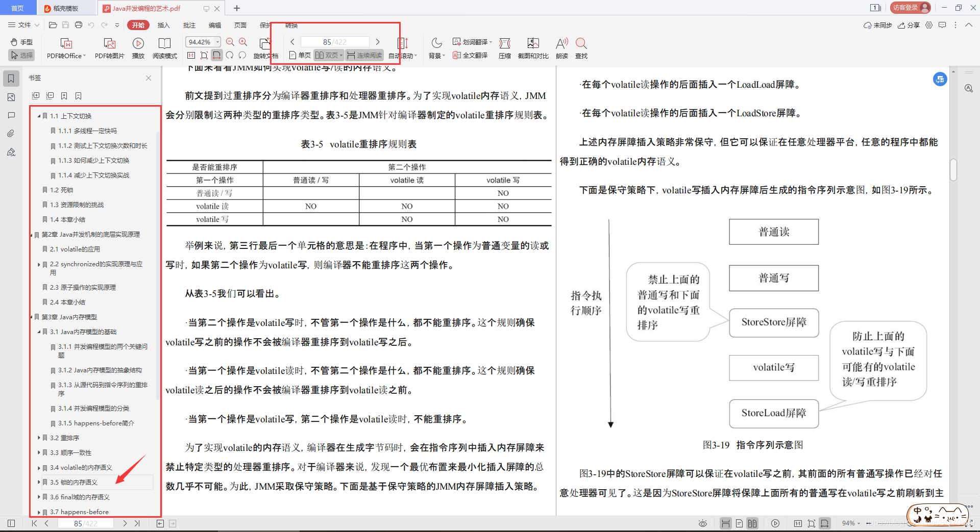Enable 连续阅读 continuous reading mode

(x=364, y=55)
